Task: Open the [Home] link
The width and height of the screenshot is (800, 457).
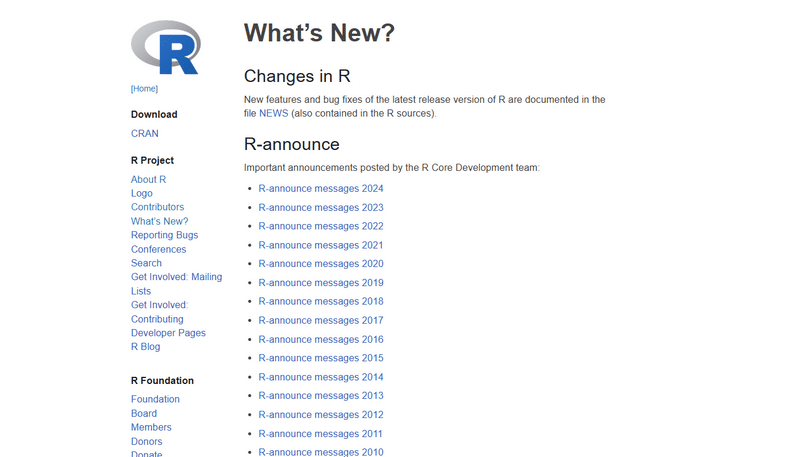Action: [144, 89]
